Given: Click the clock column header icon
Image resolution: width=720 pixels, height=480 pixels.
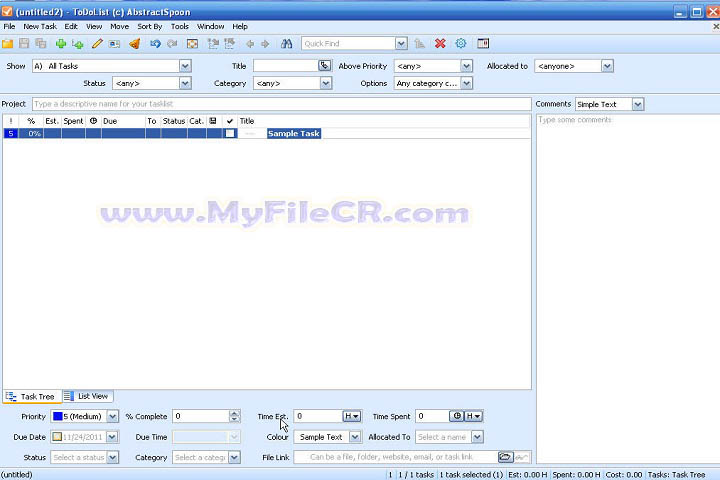Looking at the screenshot, I should point(93,121).
